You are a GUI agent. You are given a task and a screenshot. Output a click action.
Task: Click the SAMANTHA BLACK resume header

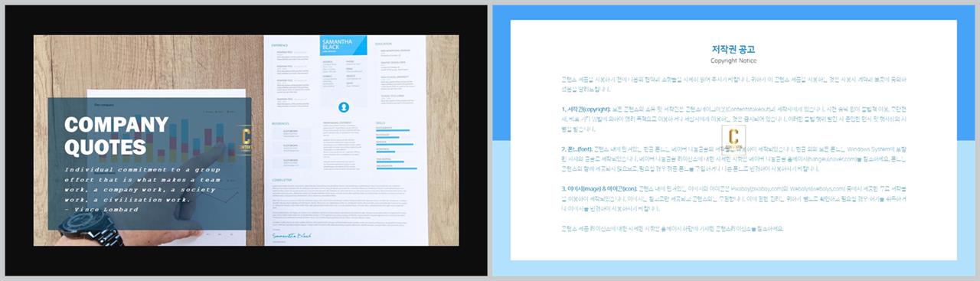tap(343, 45)
